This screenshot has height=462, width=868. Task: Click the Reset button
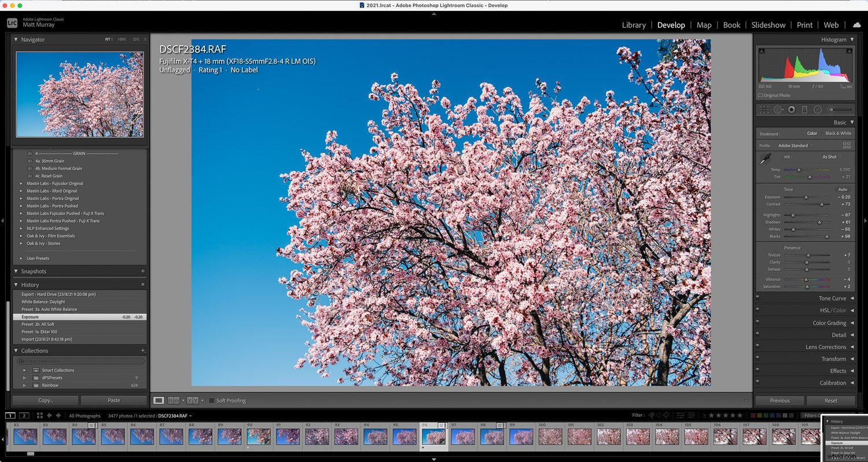(x=830, y=400)
